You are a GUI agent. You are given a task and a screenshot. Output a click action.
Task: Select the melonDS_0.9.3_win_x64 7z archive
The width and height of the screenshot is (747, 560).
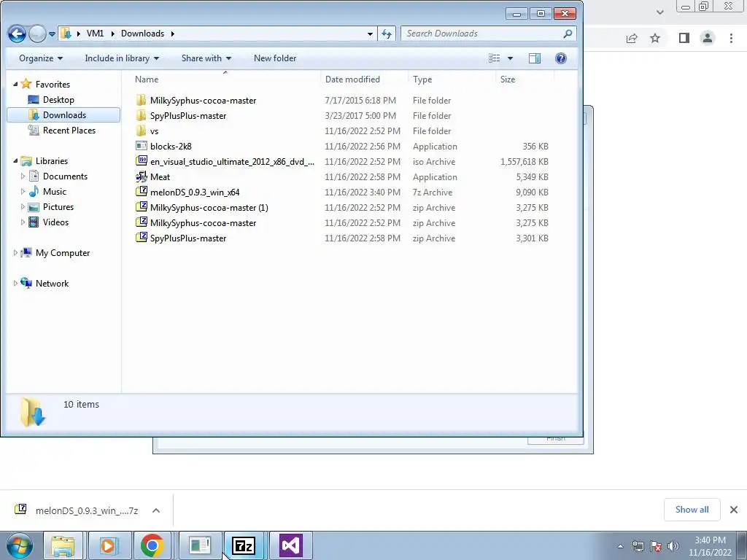tap(194, 192)
